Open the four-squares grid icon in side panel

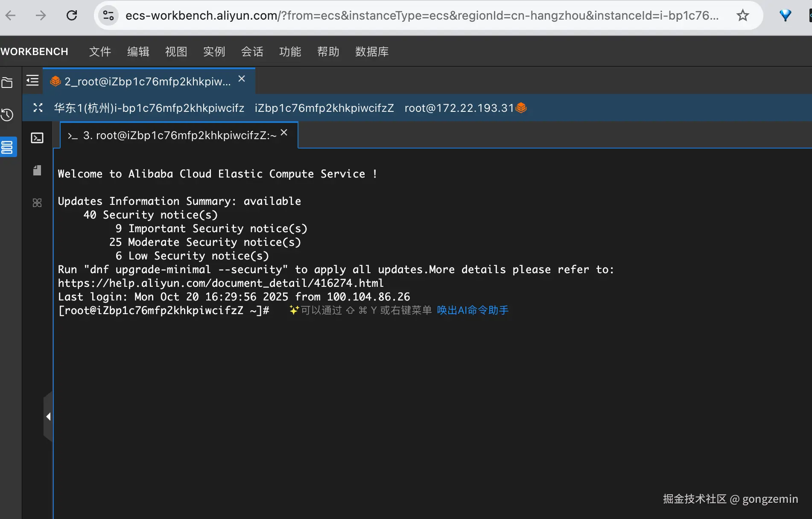[x=37, y=203]
